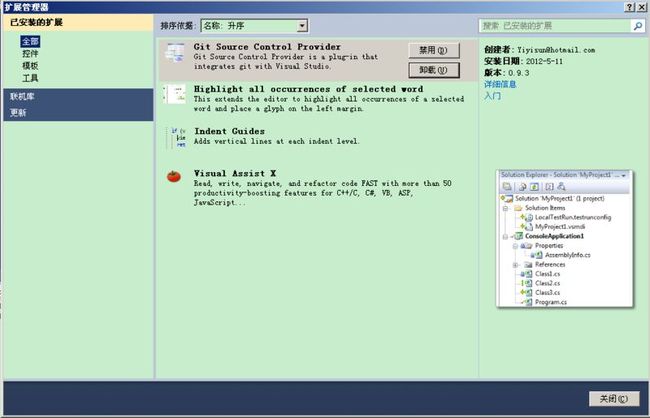Click the 卸载 button for Git provider
This screenshot has height=418, width=650.
434,70
